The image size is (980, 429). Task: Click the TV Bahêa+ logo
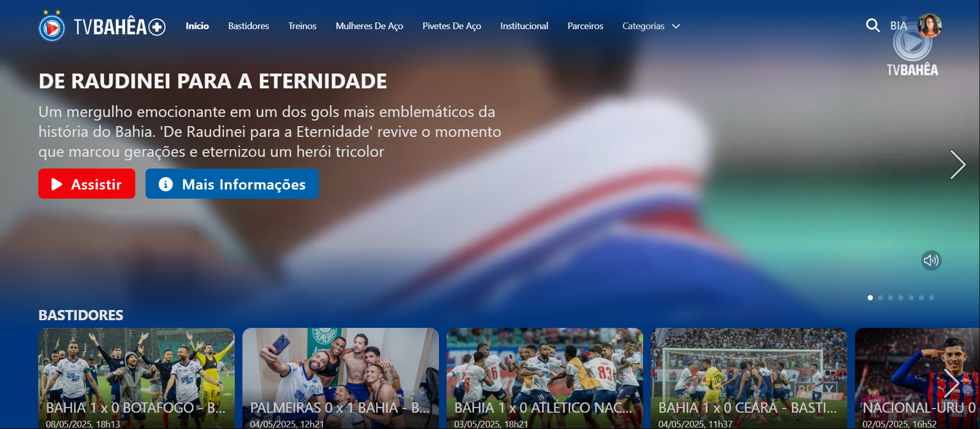(102, 26)
